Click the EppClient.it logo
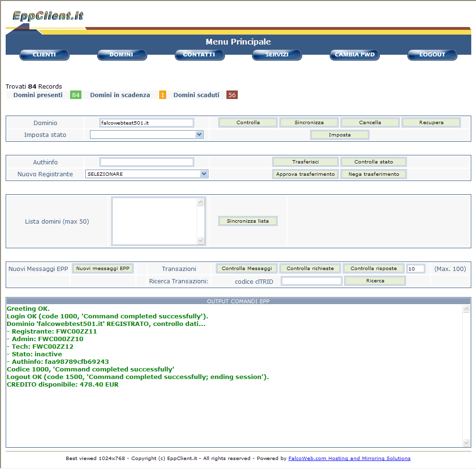The height and width of the screenshot is (469, 476). pyautogui.click(x=48, y=16)
